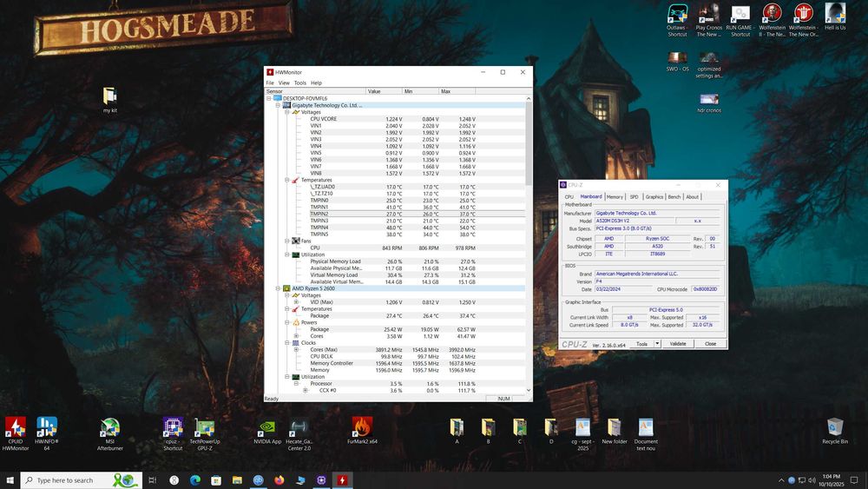Click HWMonitor icon in the taskbar
This screenshot has width=868, height=489.
(x=343, y=480)
